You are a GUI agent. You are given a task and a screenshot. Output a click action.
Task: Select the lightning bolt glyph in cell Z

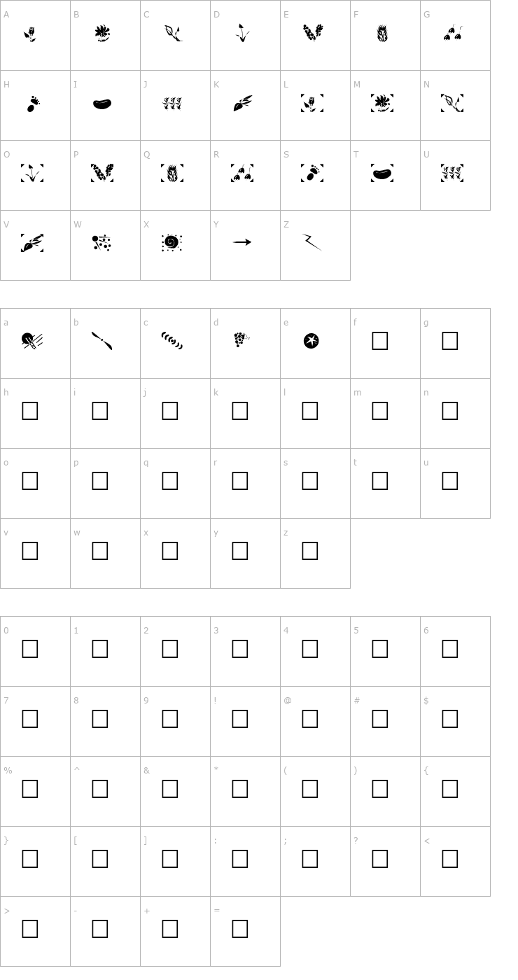[x=311, y=242]
